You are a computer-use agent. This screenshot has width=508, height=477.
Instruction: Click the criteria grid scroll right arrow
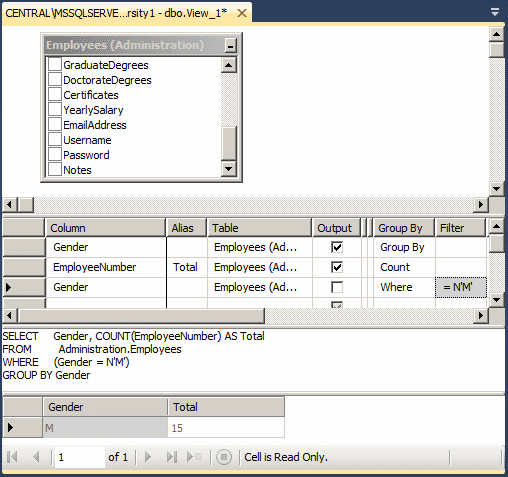point(481,315)
